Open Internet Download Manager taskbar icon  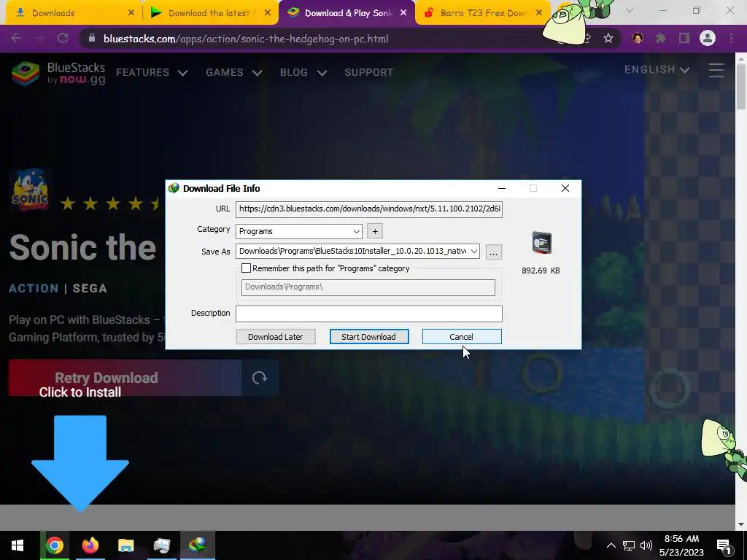[197, 545]
